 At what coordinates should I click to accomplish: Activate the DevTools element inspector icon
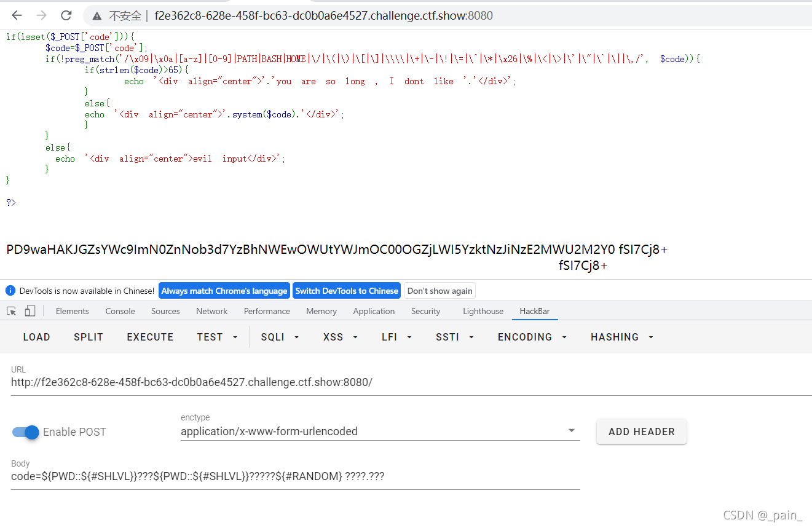tap(12, 311)
